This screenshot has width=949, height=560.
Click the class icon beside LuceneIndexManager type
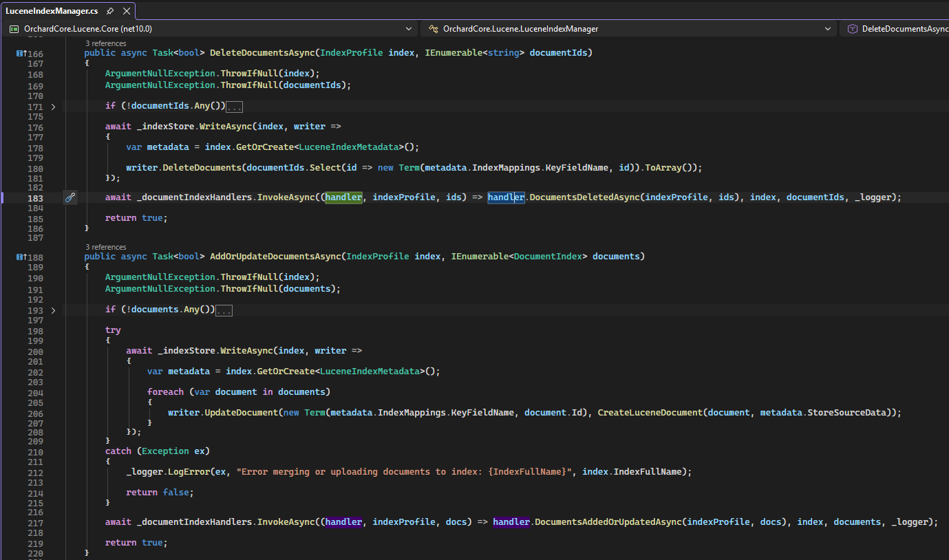[434, 29]
